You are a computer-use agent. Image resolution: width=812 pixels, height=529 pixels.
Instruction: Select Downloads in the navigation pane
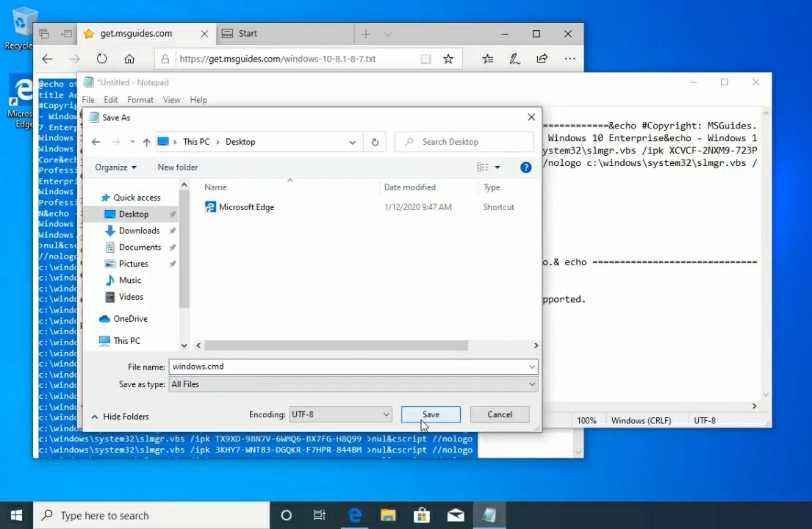(x=139, y=231)
